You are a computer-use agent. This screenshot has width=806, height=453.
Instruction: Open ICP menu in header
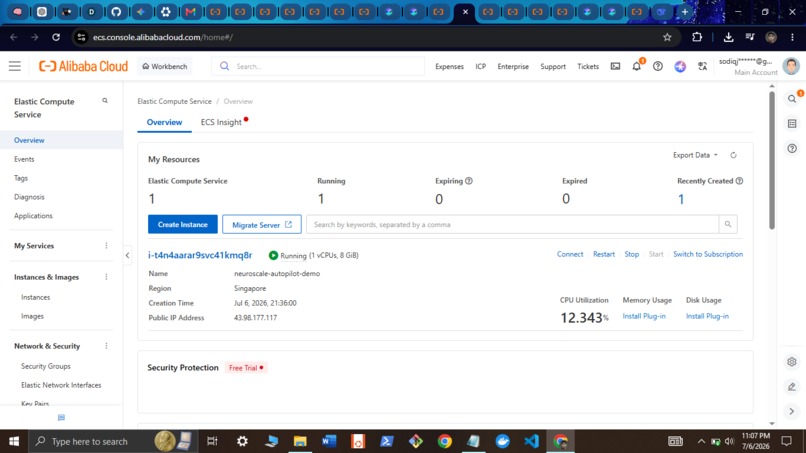click(x=481, y=66)
